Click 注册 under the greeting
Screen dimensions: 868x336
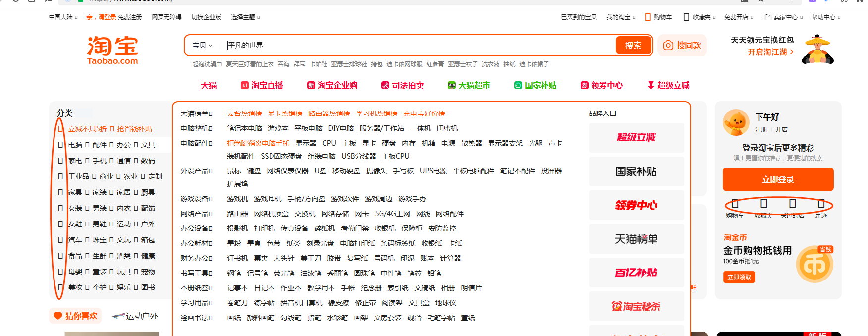tap(761, 129)
